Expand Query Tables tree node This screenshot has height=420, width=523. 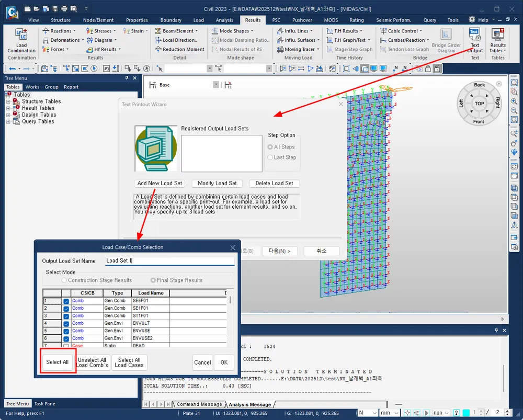pos(8,122)
